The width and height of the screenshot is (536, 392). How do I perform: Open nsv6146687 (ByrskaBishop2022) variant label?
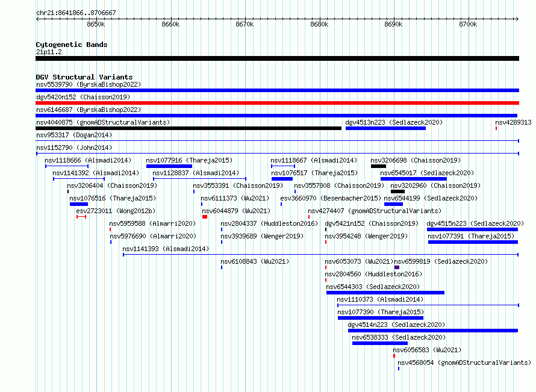pyautogui.click(x=89, y=110)
